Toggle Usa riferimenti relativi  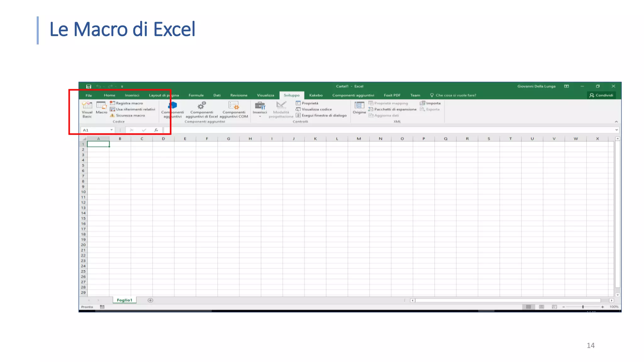[132, 109]
